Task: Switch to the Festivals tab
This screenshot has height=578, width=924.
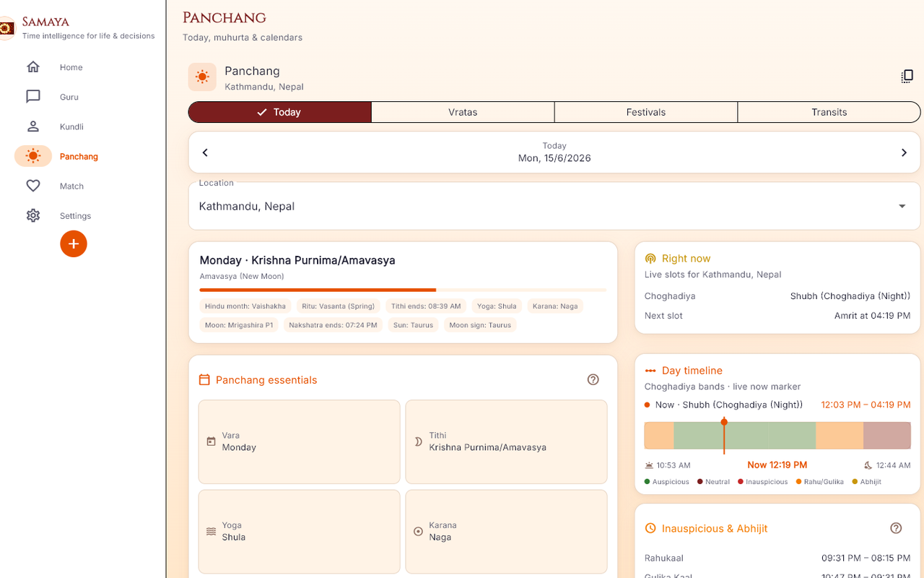Action: point(646,112)
